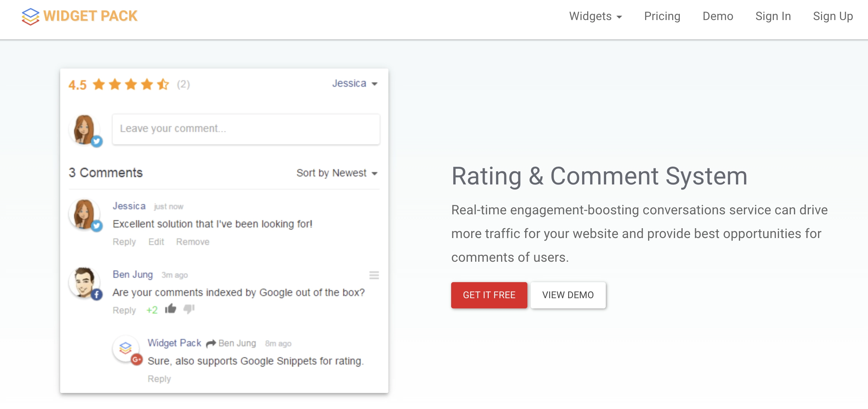868x409 pixels.
Task: Click the replied-to Ben Jung name after the arrow
Action: pos(237,343)
